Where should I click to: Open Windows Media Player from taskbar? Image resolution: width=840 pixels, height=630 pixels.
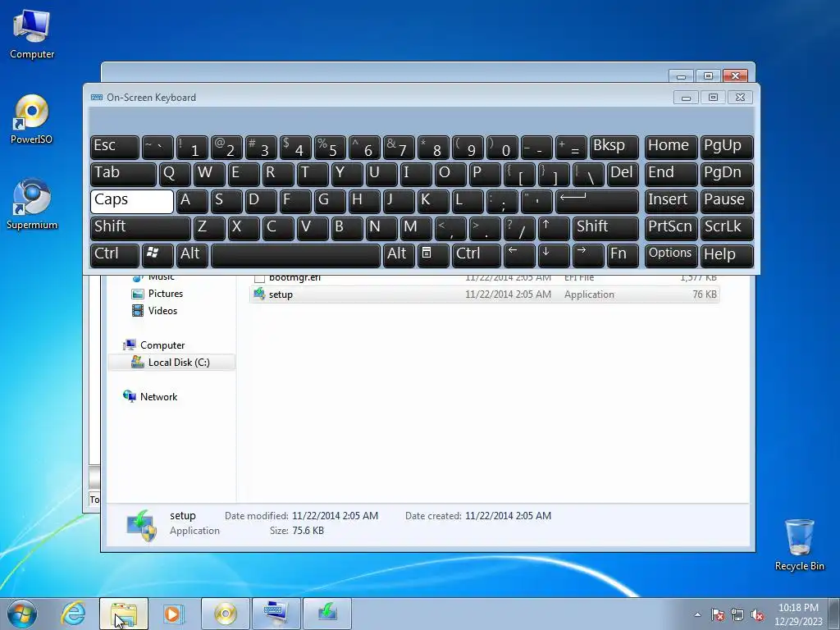(172, 614)
